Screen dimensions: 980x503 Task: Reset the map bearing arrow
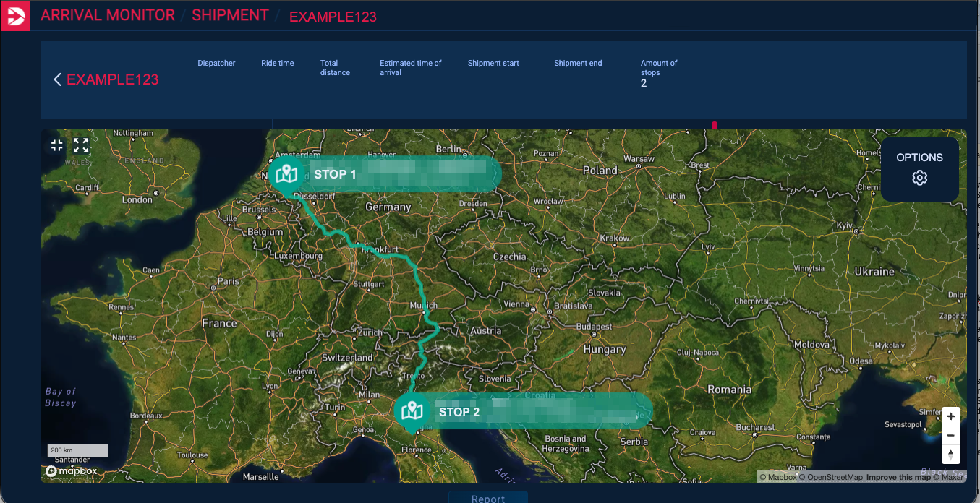pos(950,454)
